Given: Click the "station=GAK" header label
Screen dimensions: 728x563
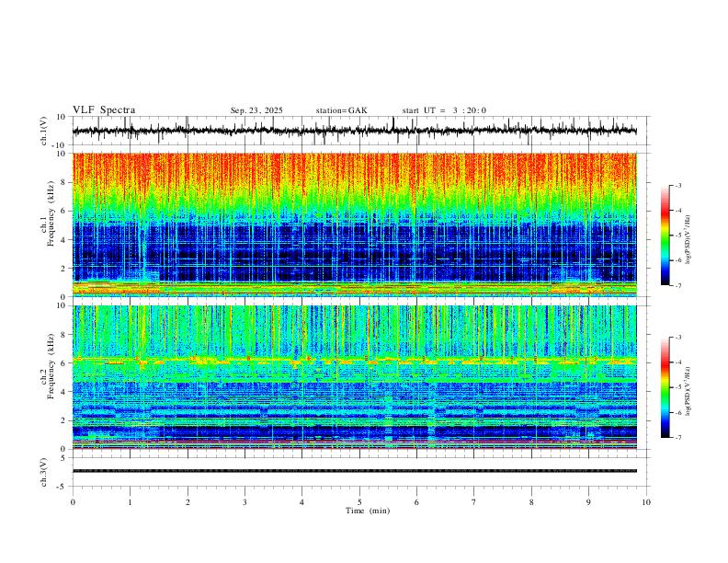Looking at the screenshot, I should point(341,110).
